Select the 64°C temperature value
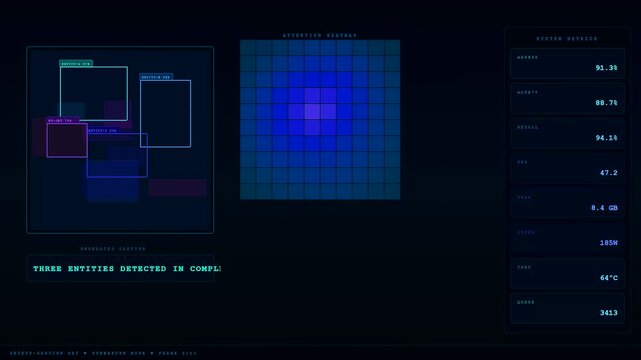641x360 pixels. 609,278
